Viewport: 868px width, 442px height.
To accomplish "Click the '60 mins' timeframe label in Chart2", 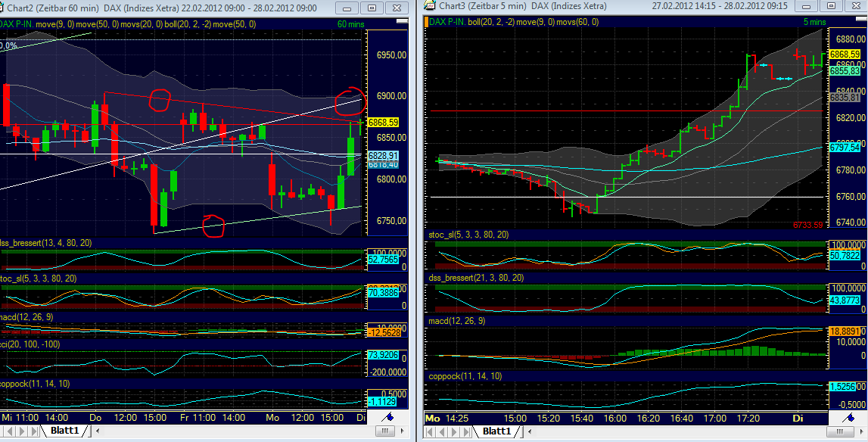I will click(351, 23).
